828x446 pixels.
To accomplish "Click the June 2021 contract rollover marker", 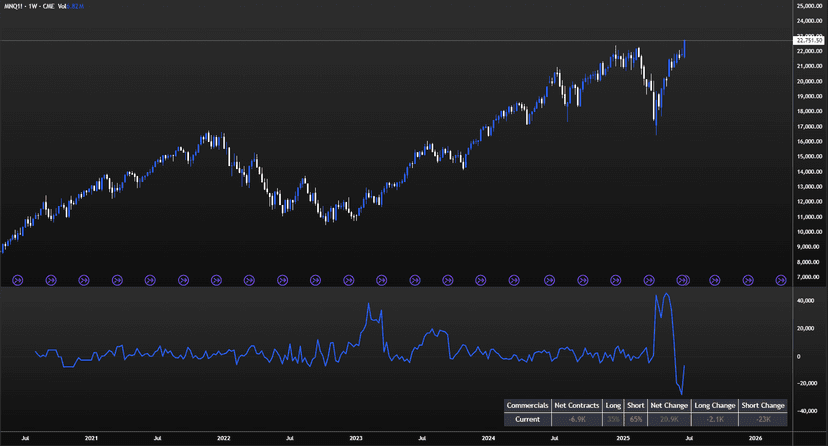I will 150,280.
